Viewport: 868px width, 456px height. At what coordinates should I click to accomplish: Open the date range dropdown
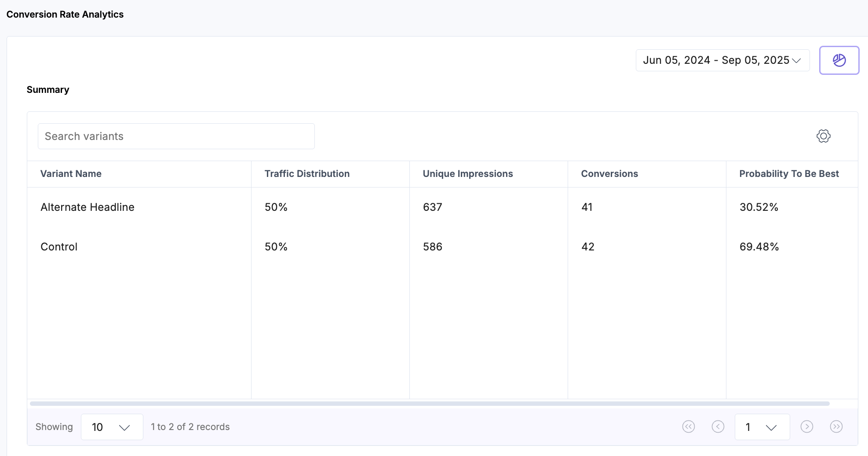[x=722, y=60]
